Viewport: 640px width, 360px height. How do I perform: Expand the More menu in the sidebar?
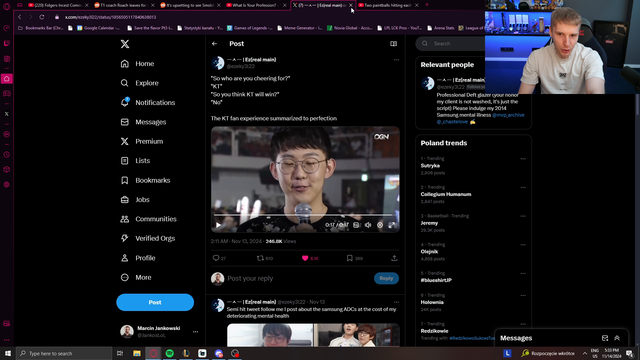pyautogui.click(x=136, y=278)
